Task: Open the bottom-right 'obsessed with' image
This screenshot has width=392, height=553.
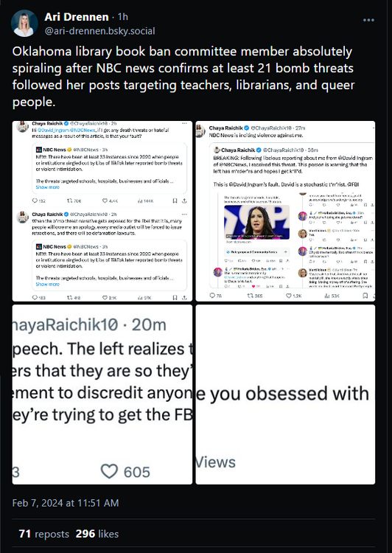Action: 285,394
